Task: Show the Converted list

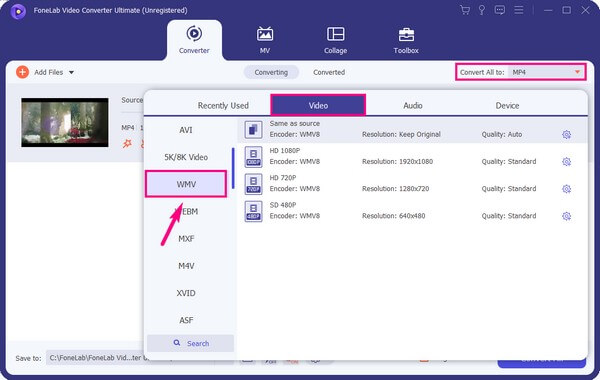Action: (329, 72)
